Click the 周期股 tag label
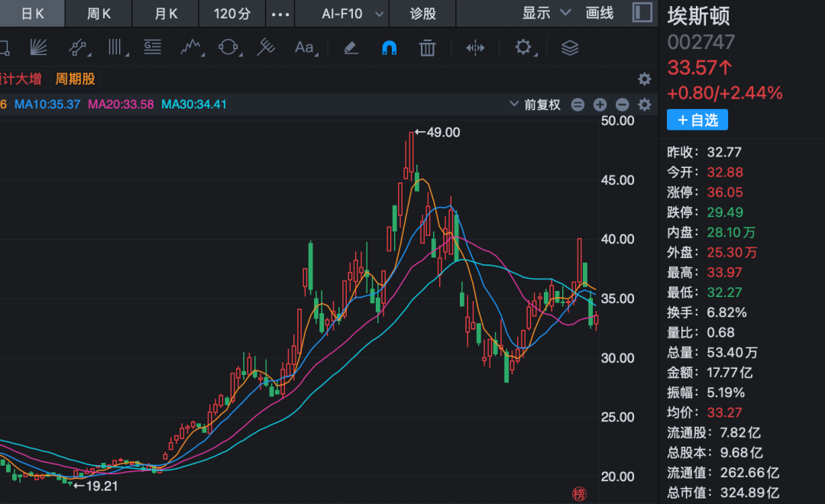The height and width of the screenshot is (504, 825). coord(75,79)
